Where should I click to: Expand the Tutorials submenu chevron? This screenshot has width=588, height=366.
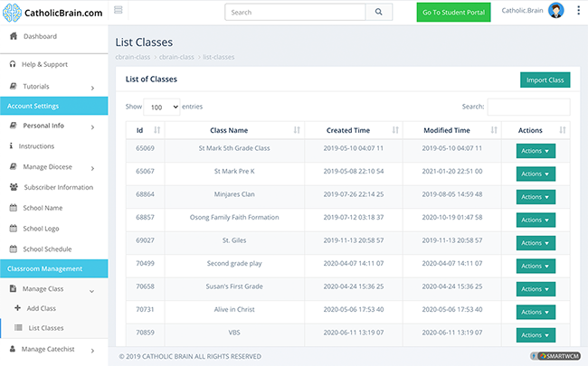pos(92,88)
